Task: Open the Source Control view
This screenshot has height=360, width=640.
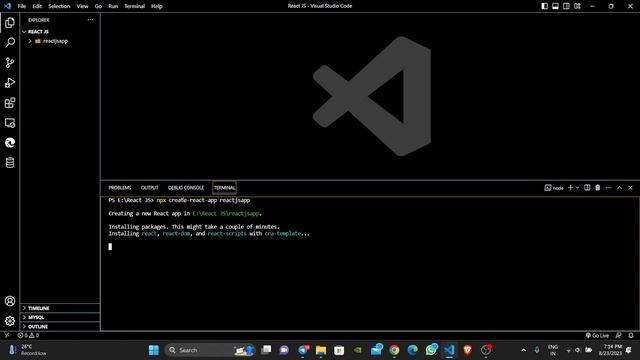Action: 10,62
